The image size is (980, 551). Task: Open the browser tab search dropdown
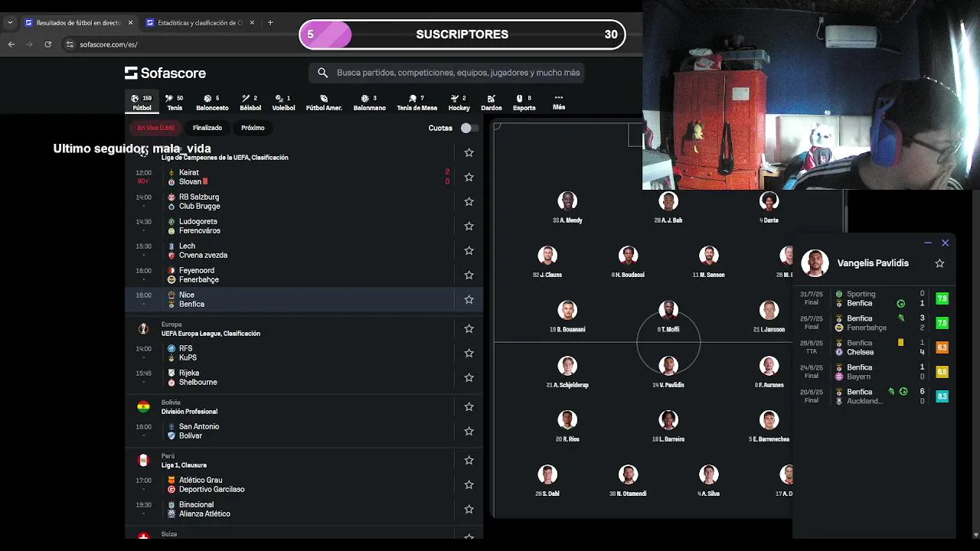(x=9, y=23)
